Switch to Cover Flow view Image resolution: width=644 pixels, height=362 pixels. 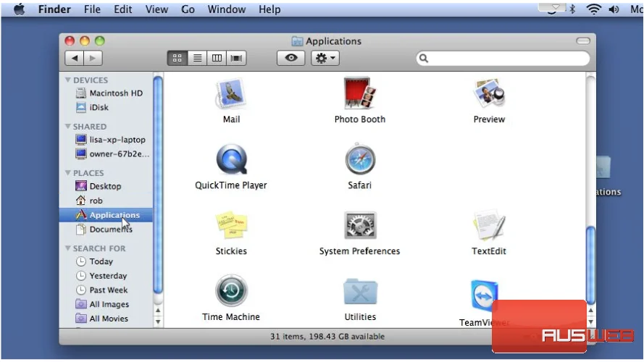237,58
